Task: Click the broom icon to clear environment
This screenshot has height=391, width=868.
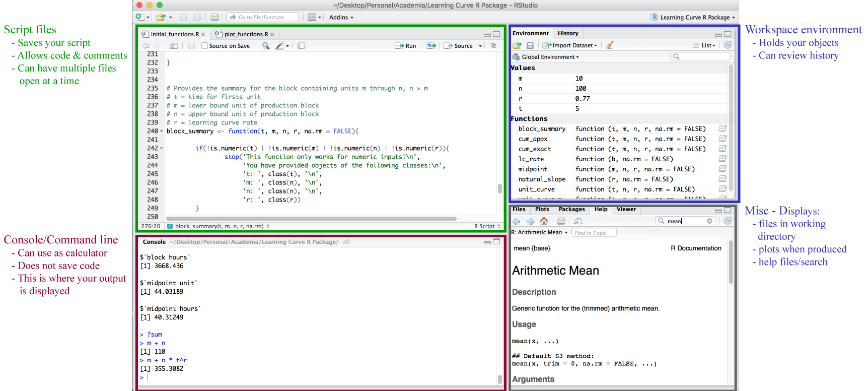Action: [610, 45]
